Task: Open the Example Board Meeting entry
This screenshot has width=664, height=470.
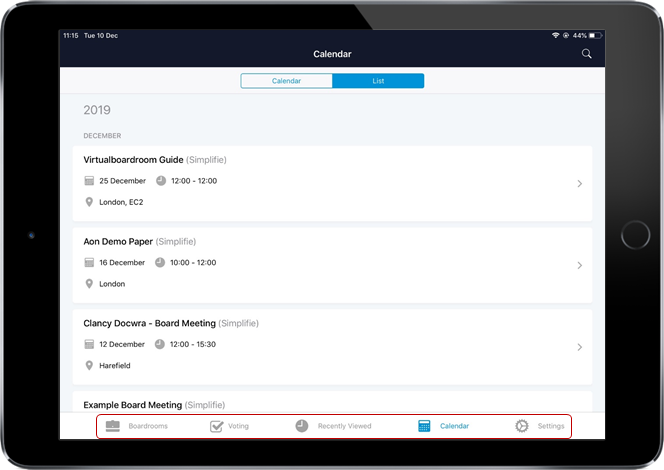Action: pyautogui.click(x=133, y=405)
